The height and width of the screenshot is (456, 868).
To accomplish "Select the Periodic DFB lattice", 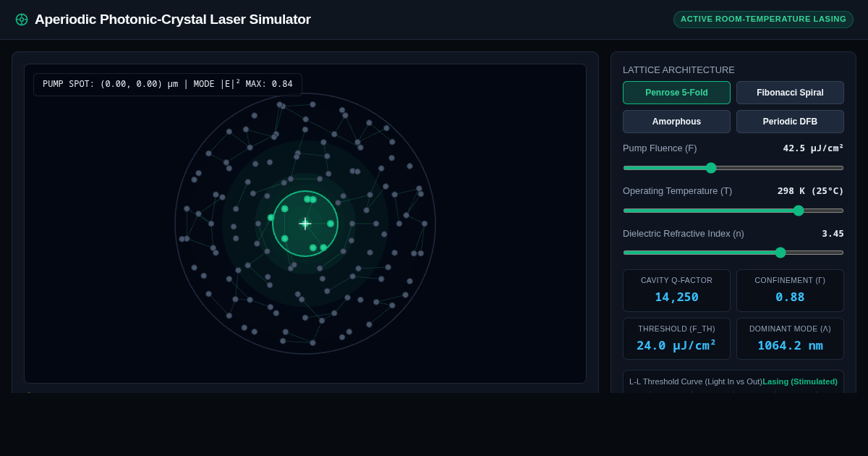I will [790, 122].
